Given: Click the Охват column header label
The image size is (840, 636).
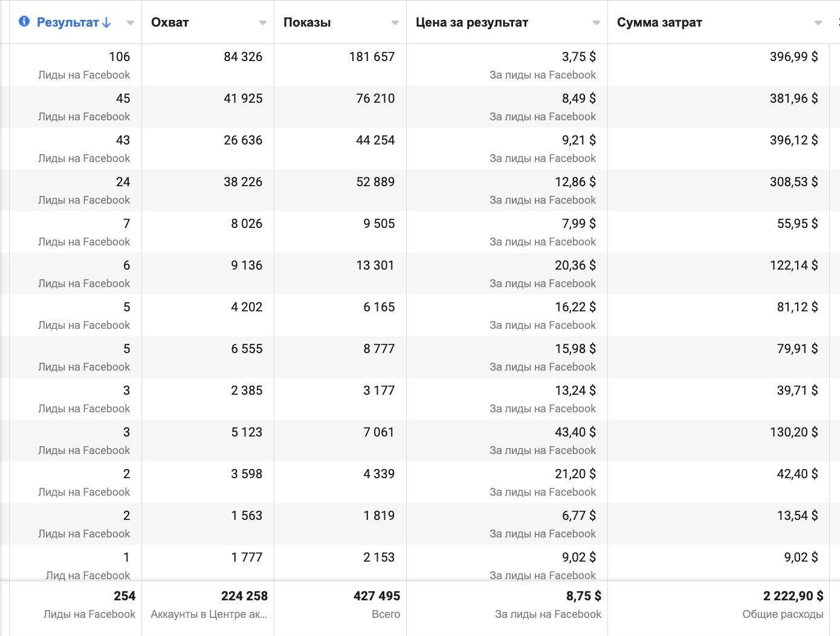Looking at the screenshot, I should (x=170, y=22).
